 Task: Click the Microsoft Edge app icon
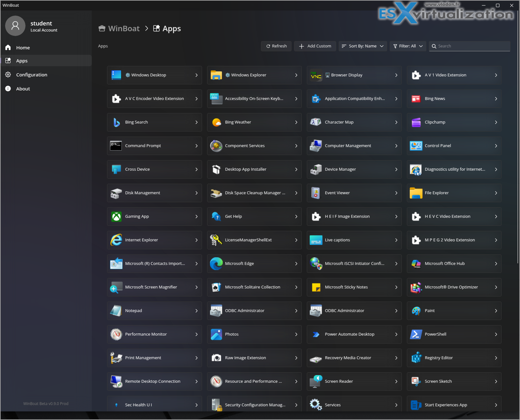point(216,264)
